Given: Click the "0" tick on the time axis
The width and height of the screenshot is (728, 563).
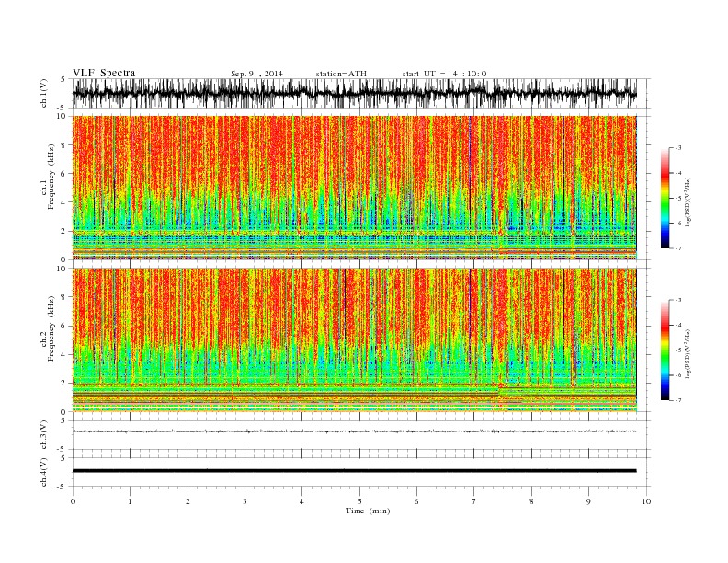Looking at the screenshot, I should (x=73, y=501).
